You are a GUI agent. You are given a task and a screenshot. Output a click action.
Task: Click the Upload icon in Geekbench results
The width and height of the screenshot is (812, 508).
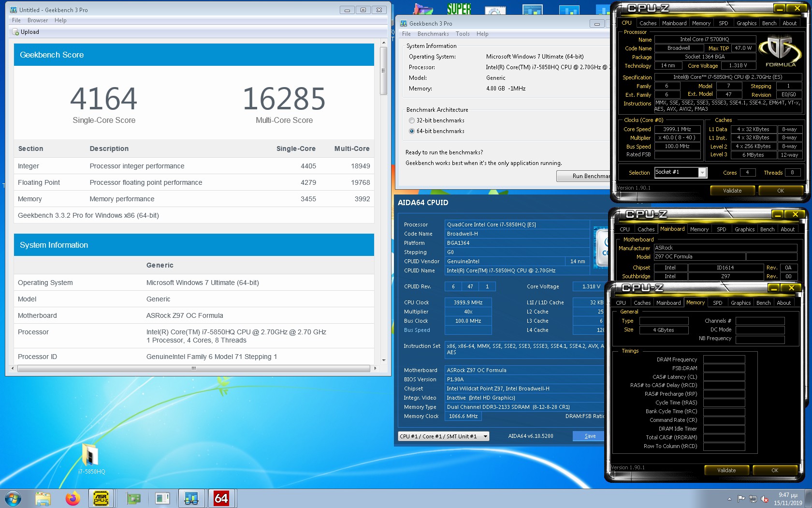point(15,32)
